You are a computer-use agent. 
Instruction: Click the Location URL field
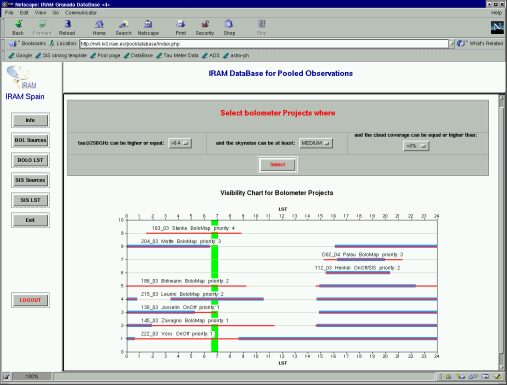(x=264, y=44)
